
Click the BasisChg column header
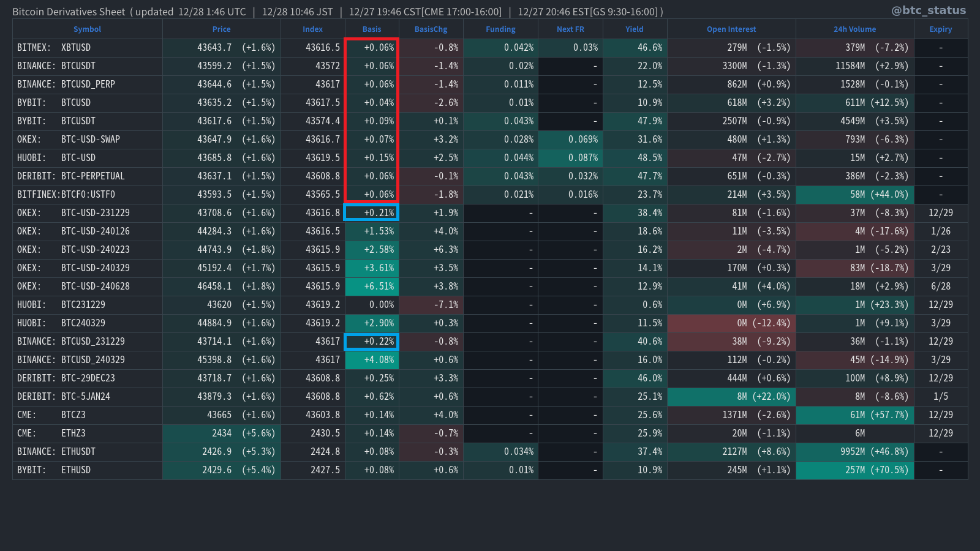[x=431, y=29]
